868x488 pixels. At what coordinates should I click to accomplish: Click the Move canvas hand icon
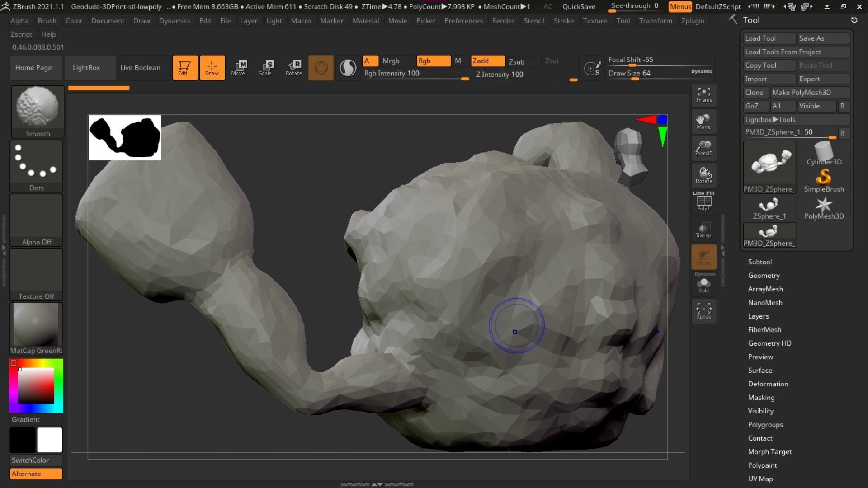[704, 122]
